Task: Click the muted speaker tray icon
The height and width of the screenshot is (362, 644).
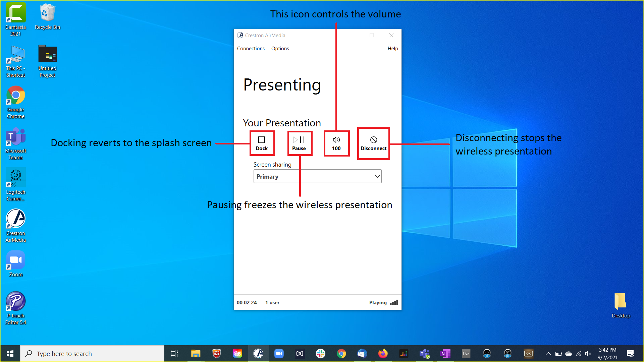Action: (x=588, y=354)
